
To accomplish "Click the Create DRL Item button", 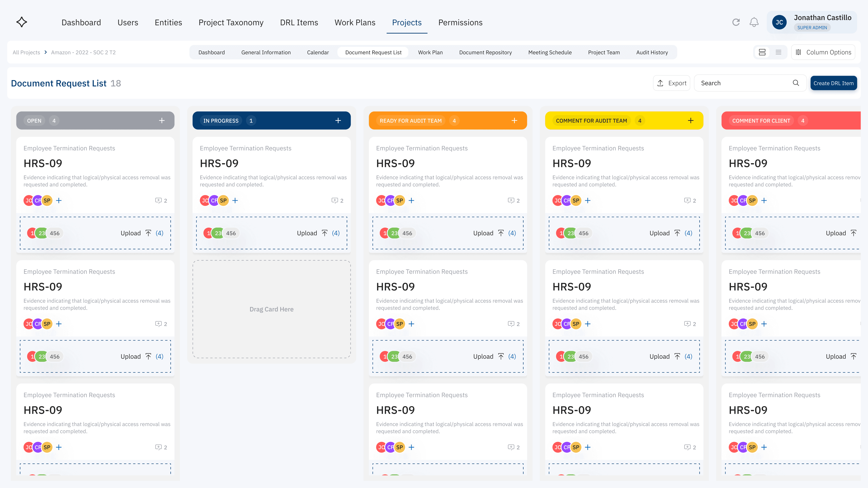I will (x=833, y=83).
